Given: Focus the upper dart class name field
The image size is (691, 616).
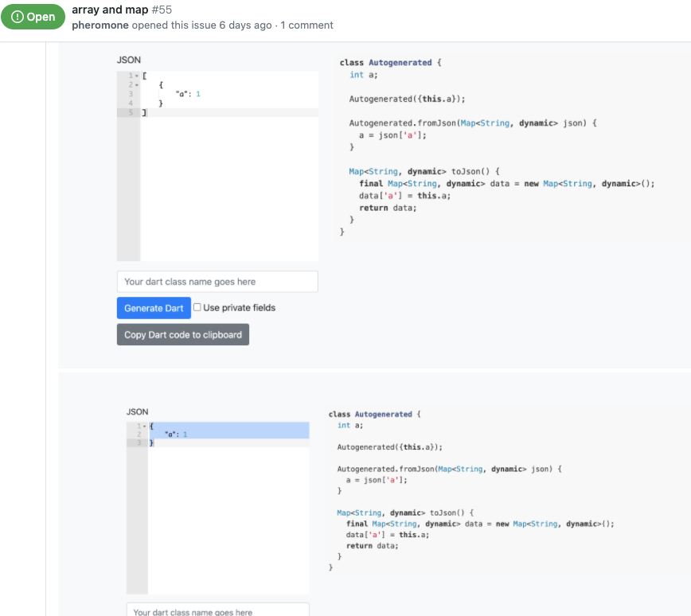Looking at the screenshot, I should click(217, 282).
